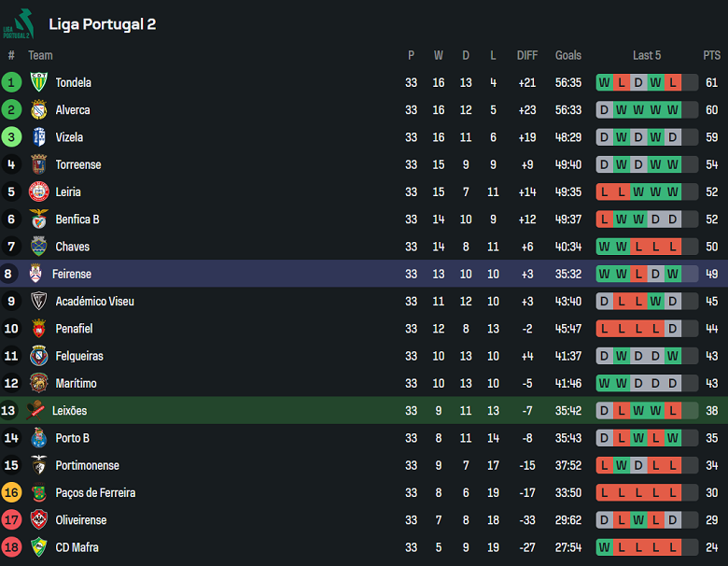Select the Penafiel table row
Image resolution: width=728 pixels, height=566 pixels.
(x=364, y=329)
